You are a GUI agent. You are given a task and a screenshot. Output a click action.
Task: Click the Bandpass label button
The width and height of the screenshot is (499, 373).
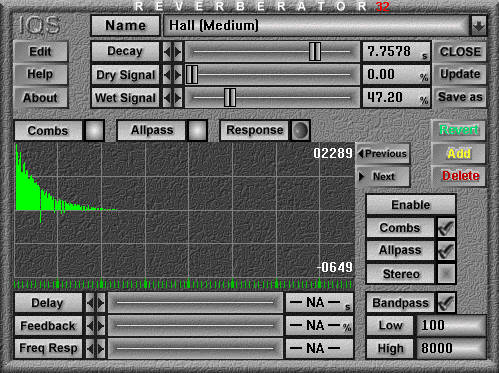tap(400, 303)
